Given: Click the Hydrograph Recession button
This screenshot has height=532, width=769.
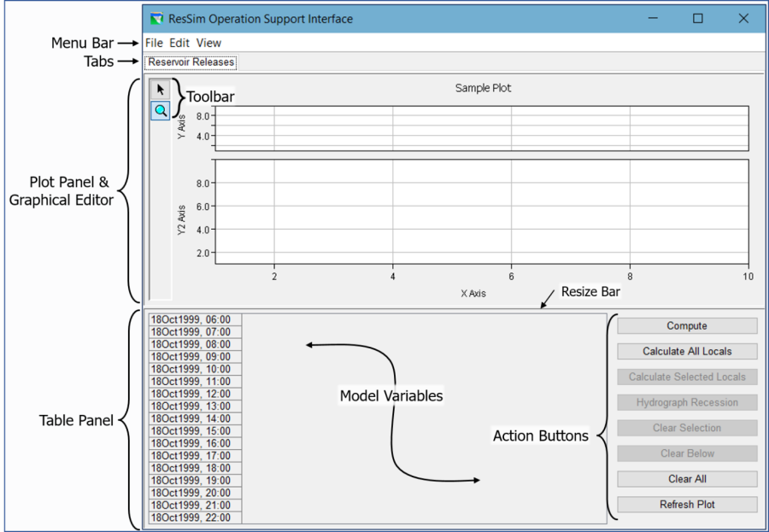Looking at the screenshot, I should pos(687,402).
